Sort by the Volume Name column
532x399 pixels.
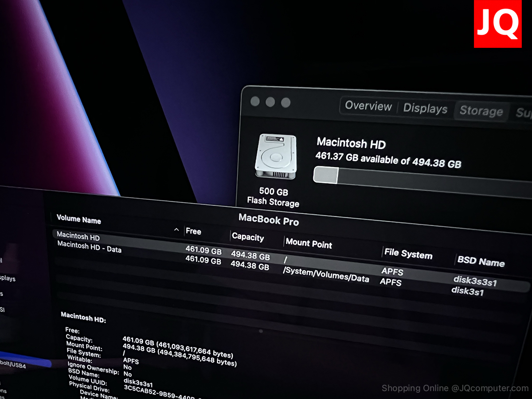tap(79, 219)
